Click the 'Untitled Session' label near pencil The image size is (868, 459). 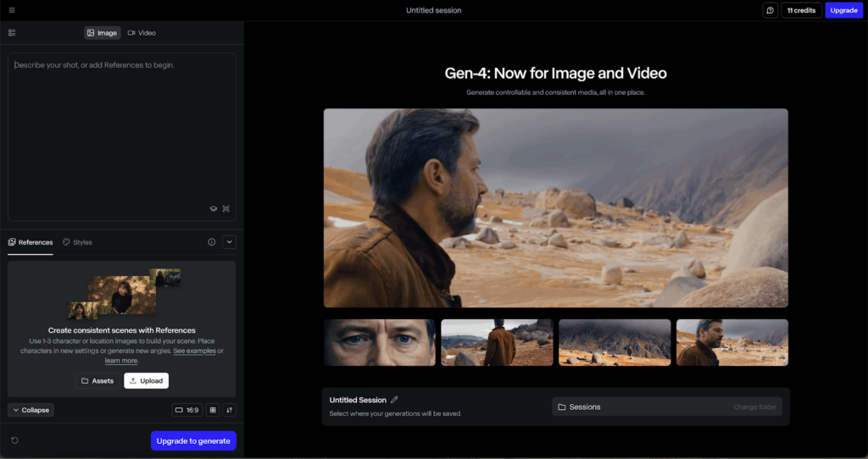pyautogui.click(x=358, y=400)
